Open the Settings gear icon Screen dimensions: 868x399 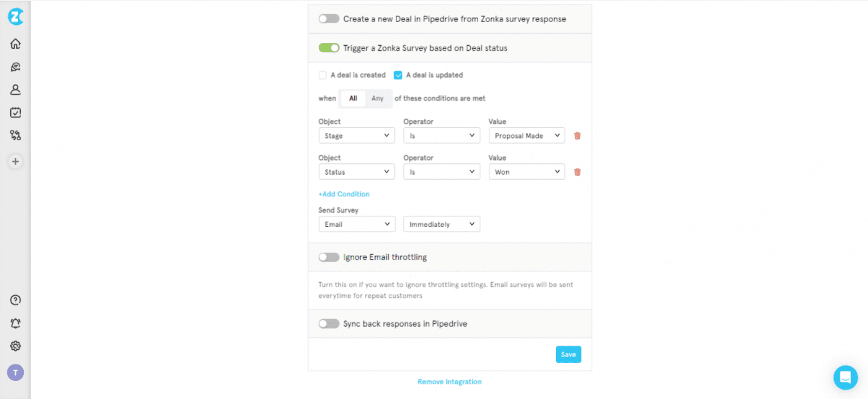click(x=15, y=346)
